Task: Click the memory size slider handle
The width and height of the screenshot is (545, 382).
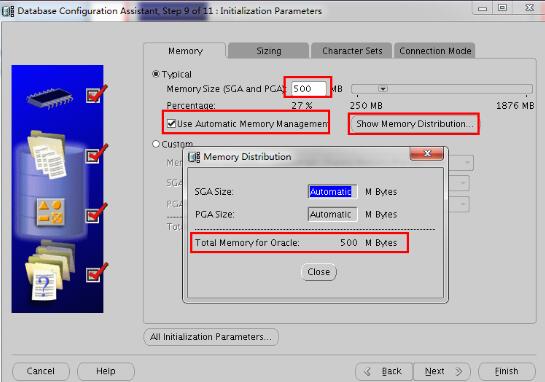Action: click(382, 89)
